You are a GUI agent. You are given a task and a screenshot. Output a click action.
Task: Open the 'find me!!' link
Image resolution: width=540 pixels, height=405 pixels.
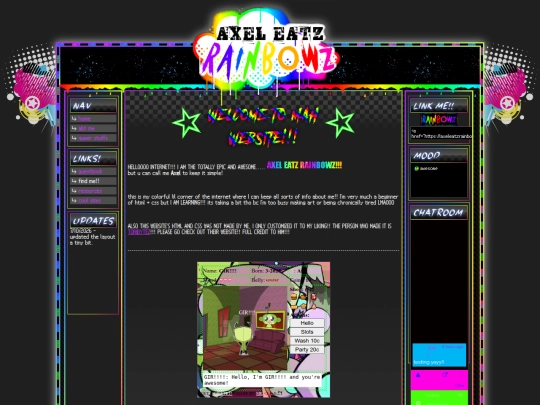89,181
